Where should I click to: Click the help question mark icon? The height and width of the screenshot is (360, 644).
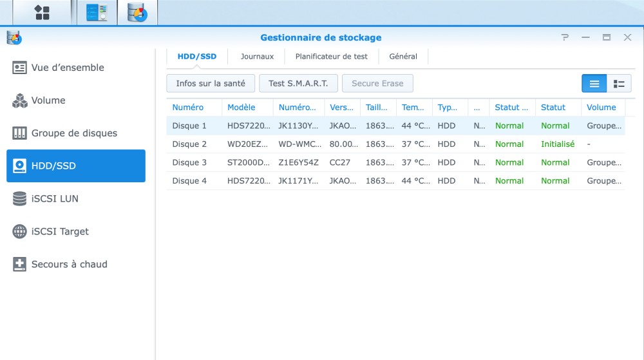[565, 37]
